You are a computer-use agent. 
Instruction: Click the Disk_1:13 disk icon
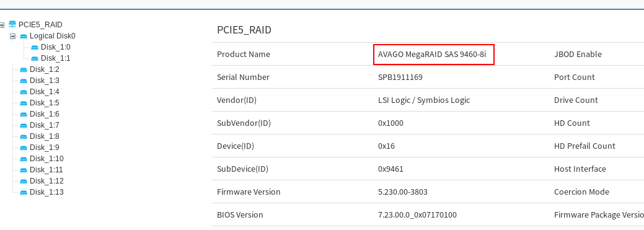tap(24, 192)
